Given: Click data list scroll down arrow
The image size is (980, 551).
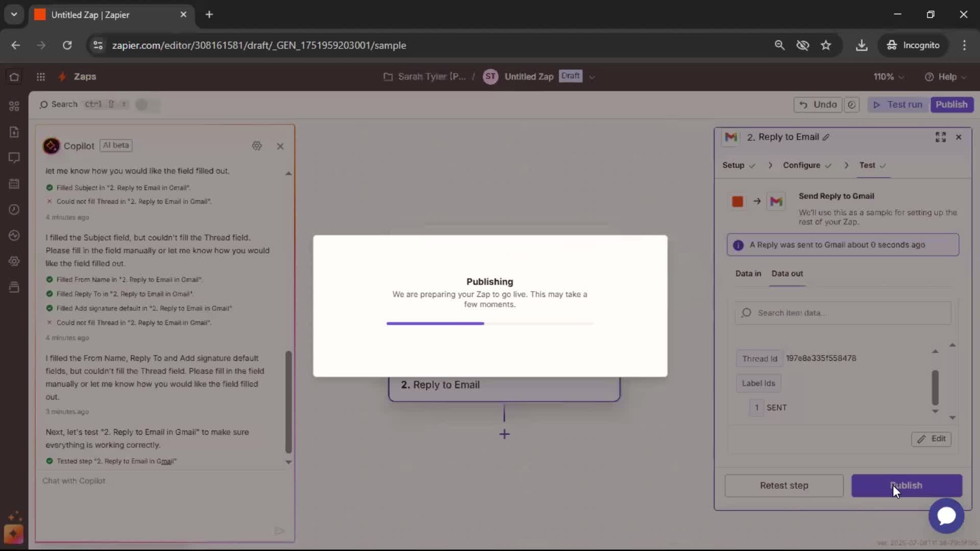Looking at the screenshot, I should pyautogui.click(x=935, y=411).
